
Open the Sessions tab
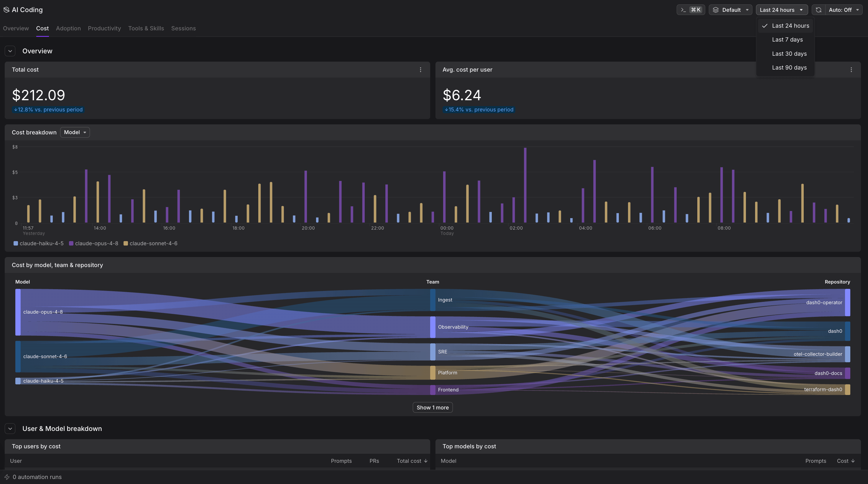pos(183,28)
